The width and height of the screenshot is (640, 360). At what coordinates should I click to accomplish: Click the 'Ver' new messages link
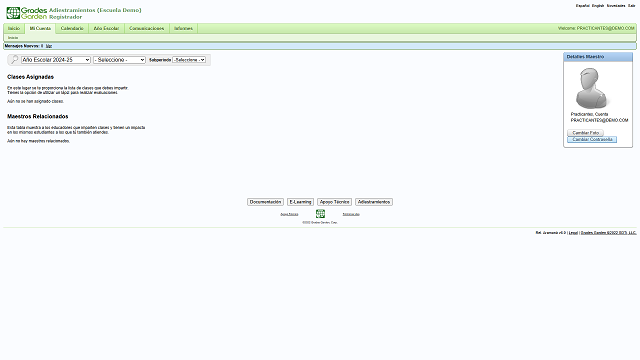point(49,46)
